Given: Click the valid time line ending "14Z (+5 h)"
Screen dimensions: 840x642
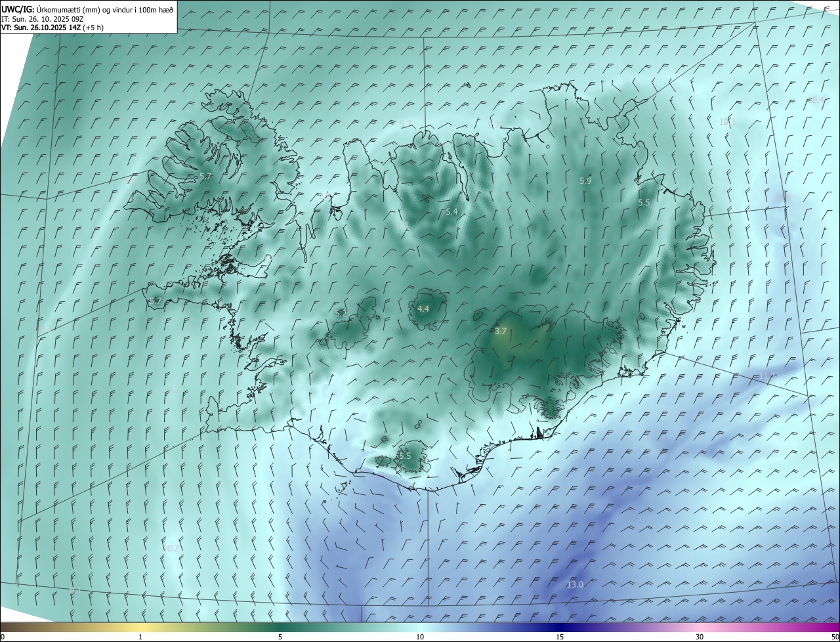Looking at the screenshot, I should [x=52, y=28].
